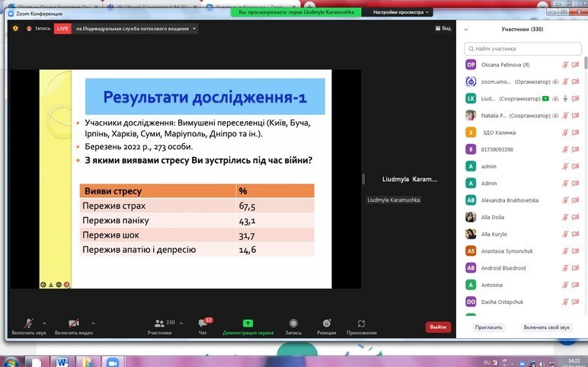Click pen pointer icon on shared slide
The height and width of the screenshot is (367, 588).
coord(51,285)
